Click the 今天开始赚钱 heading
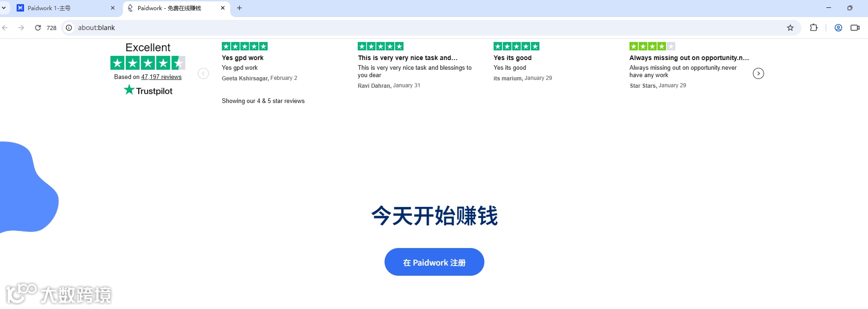This screenshot has height=309, width=868. 434,216
